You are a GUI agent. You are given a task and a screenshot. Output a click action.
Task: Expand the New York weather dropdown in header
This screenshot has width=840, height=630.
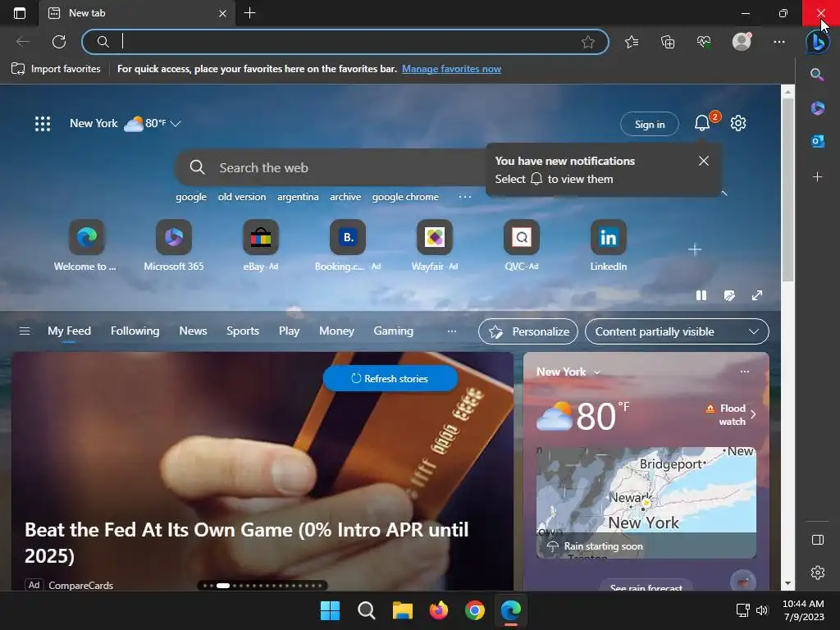point(176,124)
